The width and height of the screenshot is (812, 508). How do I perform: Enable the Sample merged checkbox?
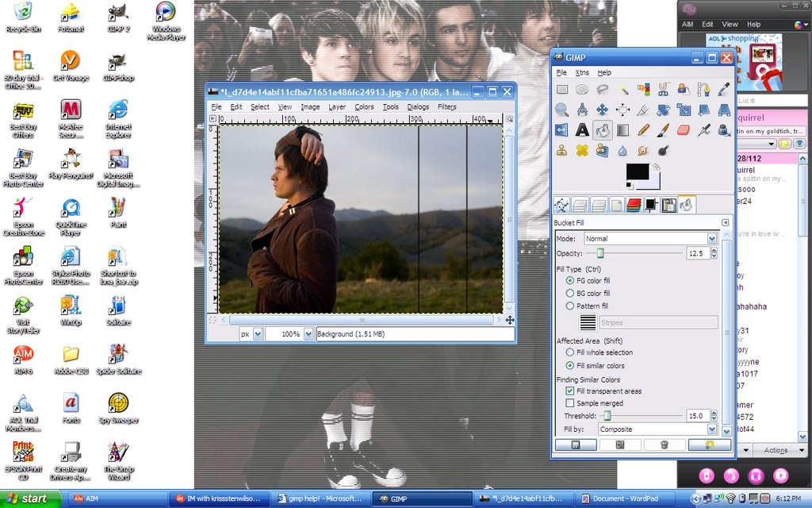pos(569,402)
